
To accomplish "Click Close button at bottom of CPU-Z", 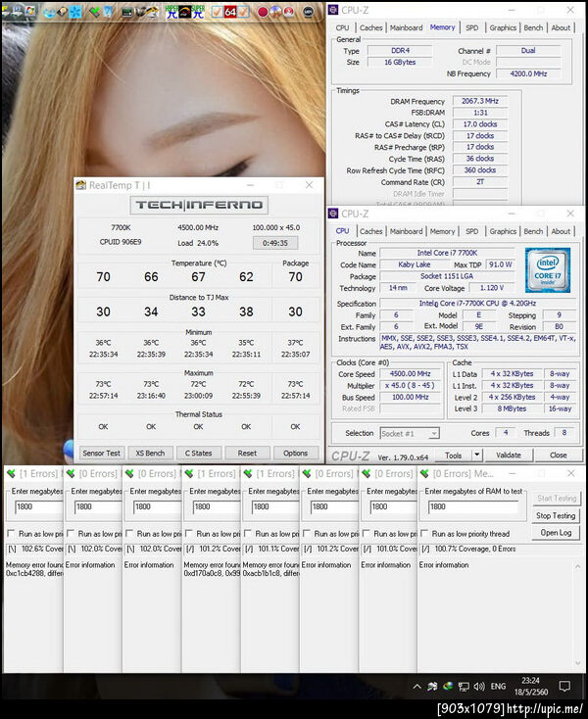I will [x=559, y=455].
